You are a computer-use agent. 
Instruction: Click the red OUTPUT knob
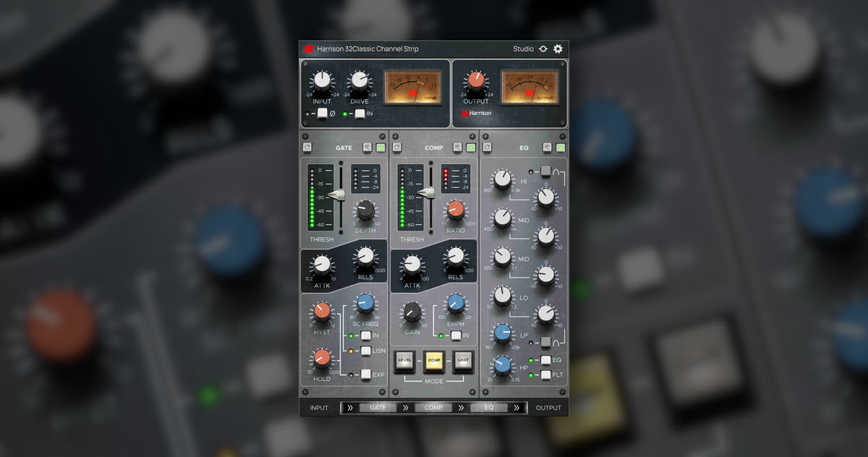pyautogui.click(x=475, y=80)
